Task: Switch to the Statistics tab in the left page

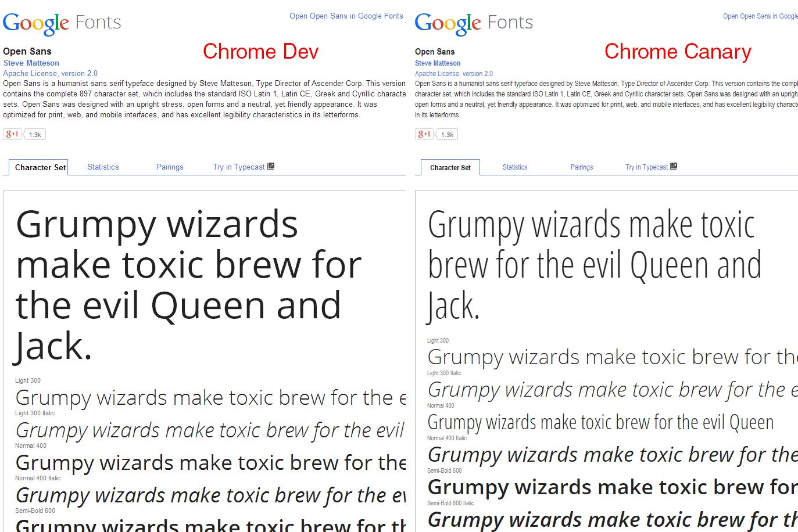Action: 103,167
